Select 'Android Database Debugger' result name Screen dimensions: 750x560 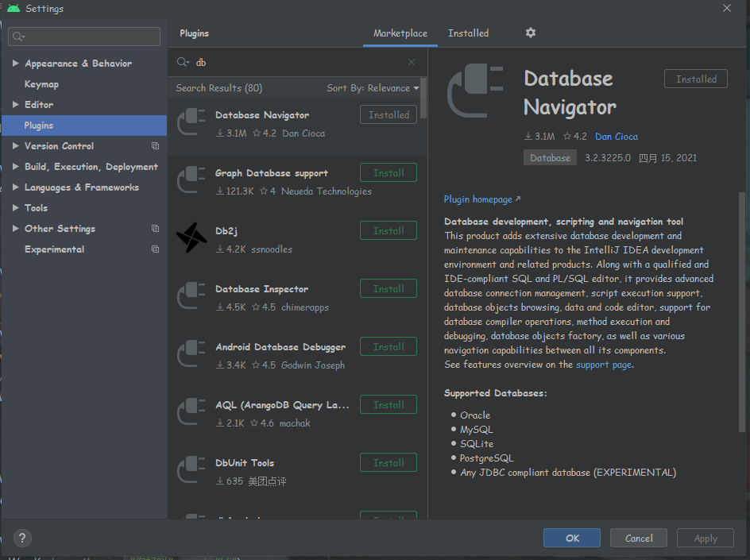[x=280, y=346]
